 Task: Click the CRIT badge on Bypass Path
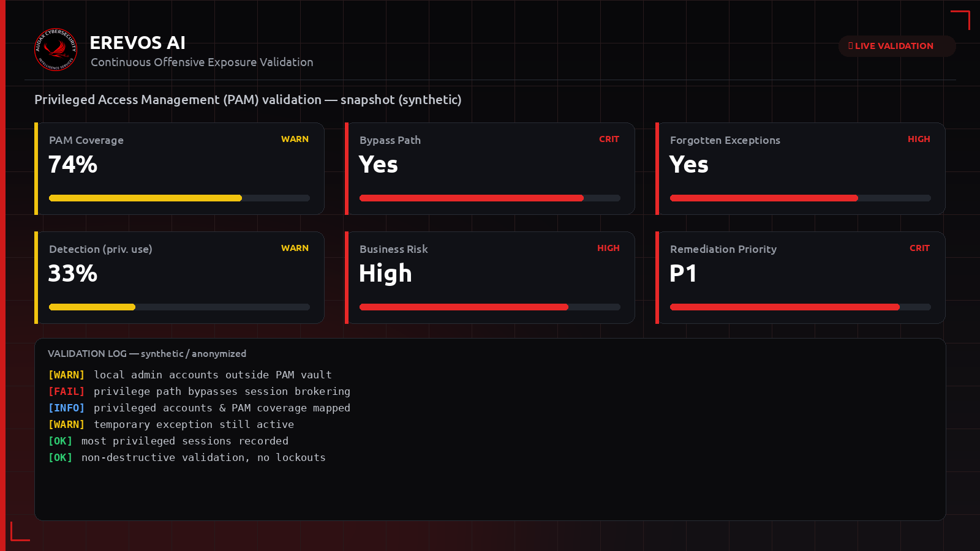tap(609, 139)
